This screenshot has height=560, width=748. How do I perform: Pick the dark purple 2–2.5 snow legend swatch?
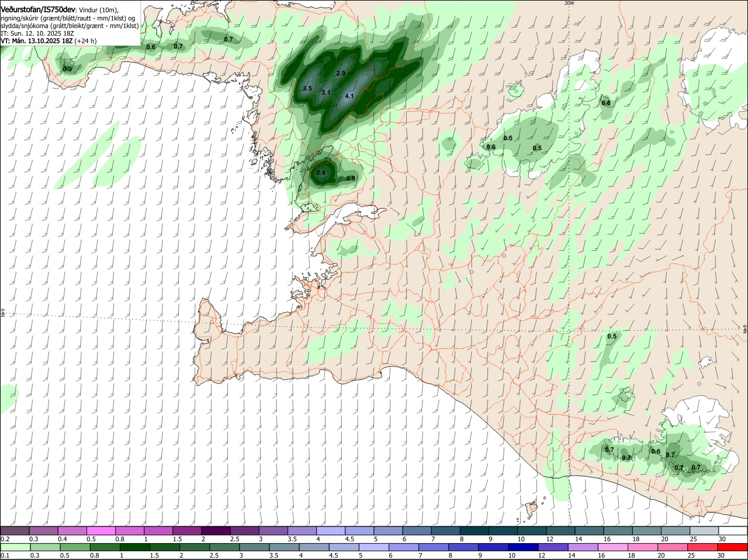pyautogui.click(x=217, y=531)
